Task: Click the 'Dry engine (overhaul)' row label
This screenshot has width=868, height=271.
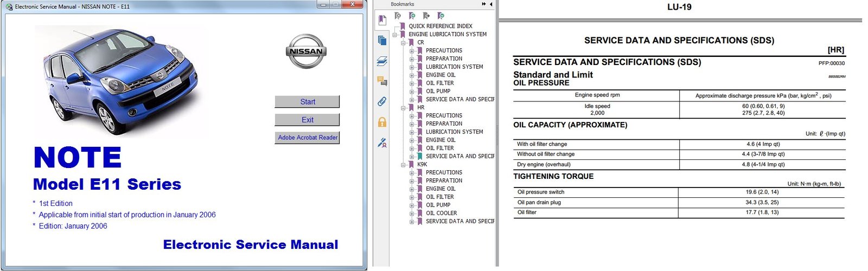Action: click(544, 164)
